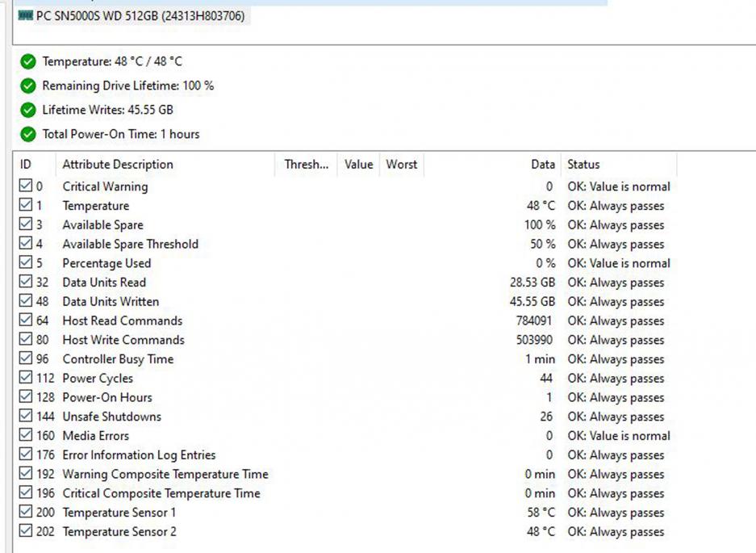Image resolution: width=756 pixels, height=553 pixels.
Task: Uncheck Temperature Sensor 2 checkbox
Action: 26,532
